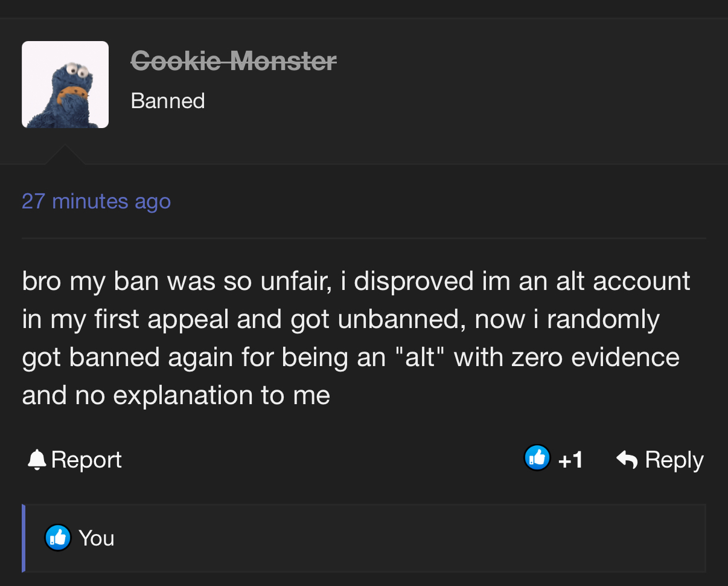Click the phrase "zero evidence" in the post
Viewport: 728px width, 586px height.
click(595, 357)
